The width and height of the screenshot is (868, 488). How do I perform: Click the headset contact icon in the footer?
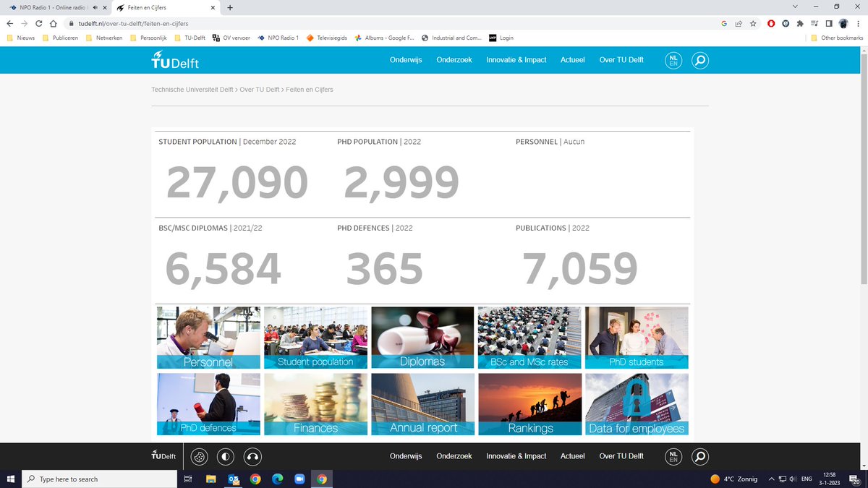pos(252,457)
